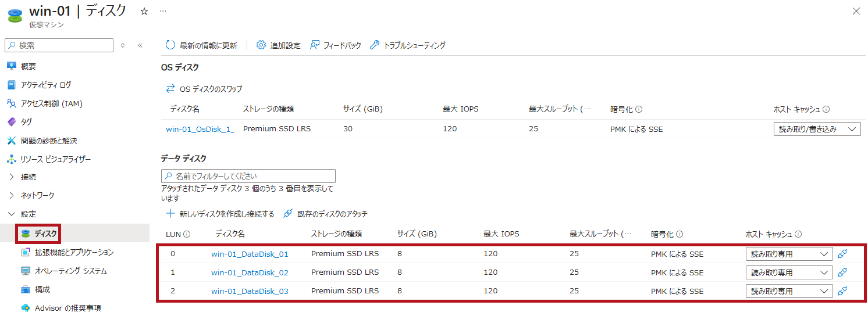Collapse the 設定 section in sidebar
The image size is (868, 316).
(12, 214)
